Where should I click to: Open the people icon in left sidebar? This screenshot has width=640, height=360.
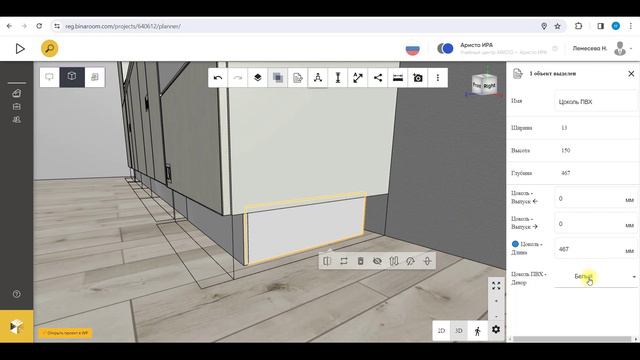pyautogui.click(x=17, y=120)
